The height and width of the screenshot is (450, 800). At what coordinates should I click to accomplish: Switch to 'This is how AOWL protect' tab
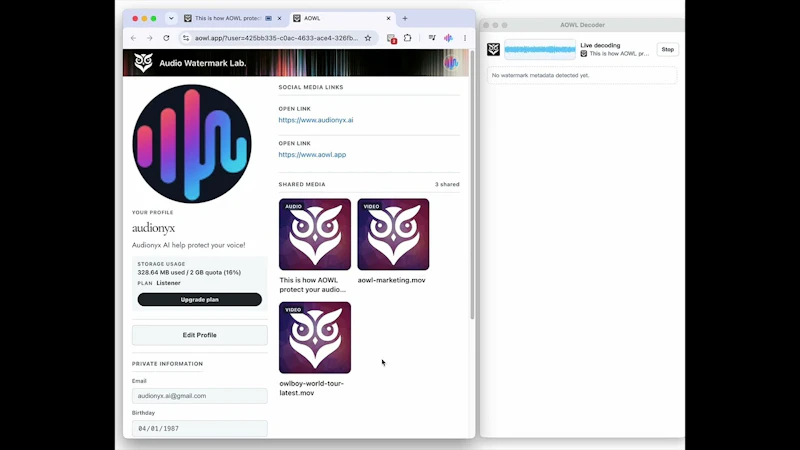coord(233,18)
